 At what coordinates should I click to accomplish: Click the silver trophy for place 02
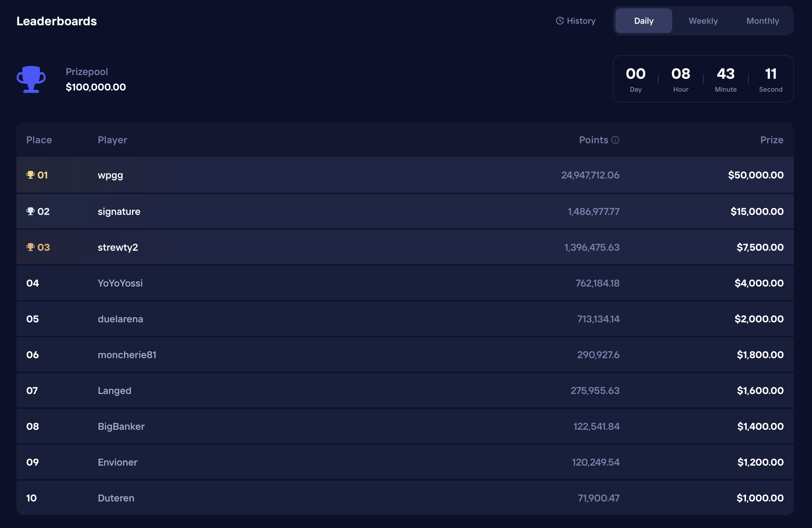click(x=30, y=212)
